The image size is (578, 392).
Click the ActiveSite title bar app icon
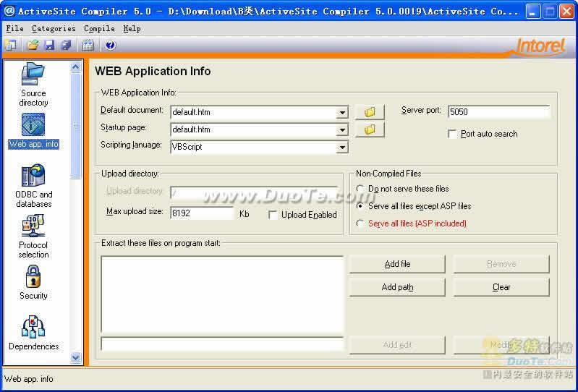point(9,11)
